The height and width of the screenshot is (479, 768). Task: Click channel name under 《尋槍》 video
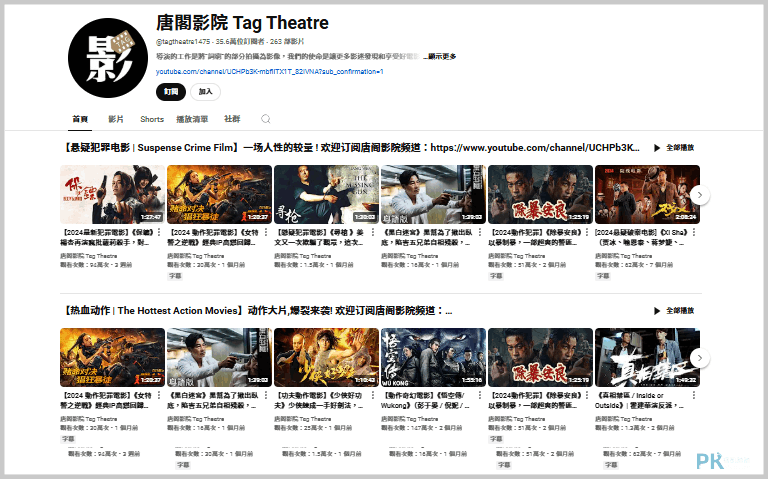tap(303, 256)
